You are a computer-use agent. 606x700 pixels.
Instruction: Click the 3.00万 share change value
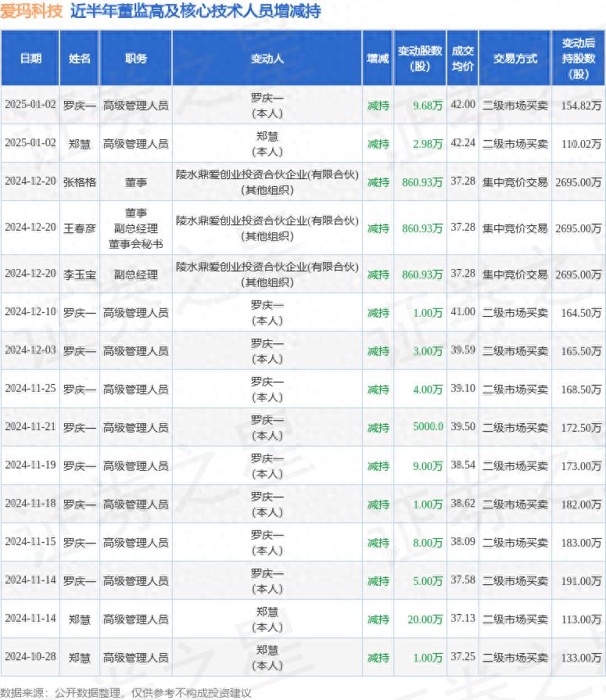click(428, 351)
